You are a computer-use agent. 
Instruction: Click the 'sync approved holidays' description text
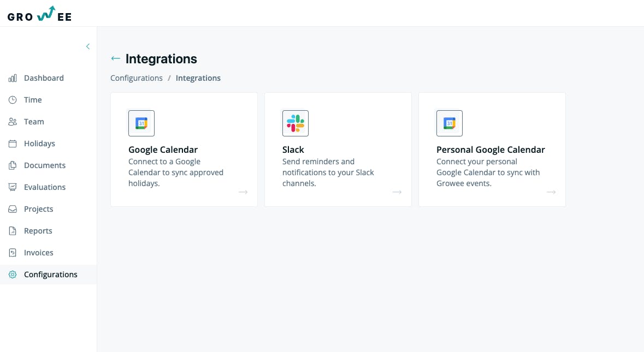[x=176, y=172]
